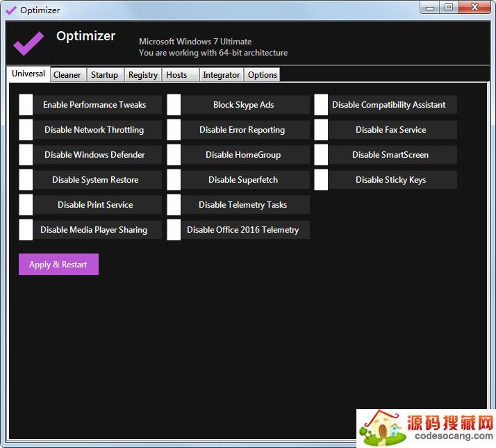Toggle the Enable Performance Tweaks checkbox

click(x=26, y=105)
